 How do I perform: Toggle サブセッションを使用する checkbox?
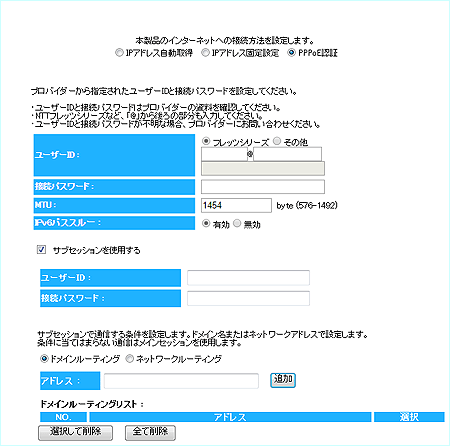pos(41,249)
